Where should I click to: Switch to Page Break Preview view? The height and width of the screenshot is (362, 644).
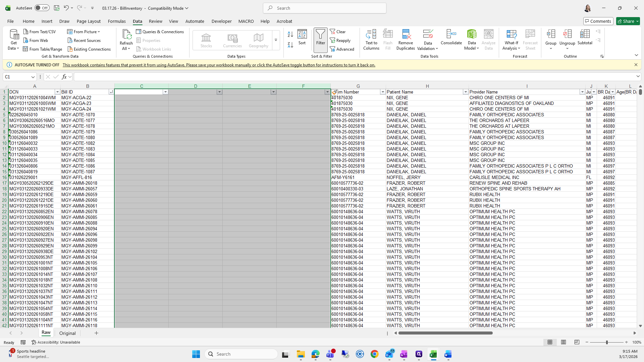click(x=577, y=342)
